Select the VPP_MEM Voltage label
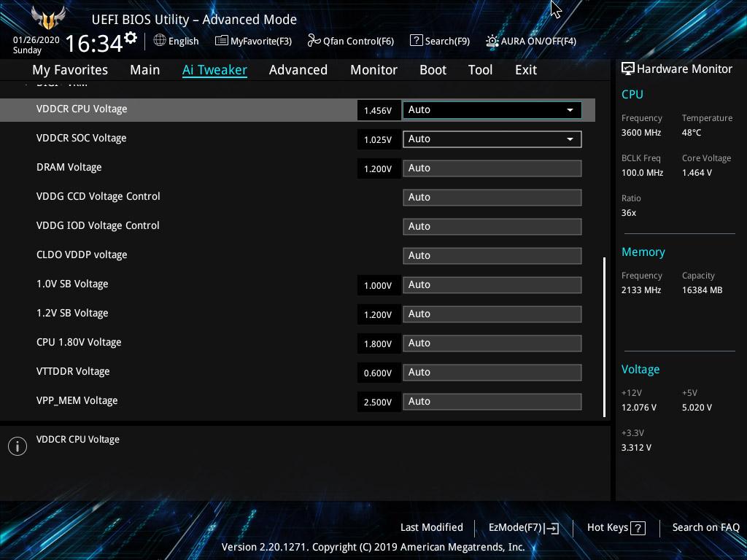Screen dimensions: 747x560 pyautogui.click(x=77, y=401)
